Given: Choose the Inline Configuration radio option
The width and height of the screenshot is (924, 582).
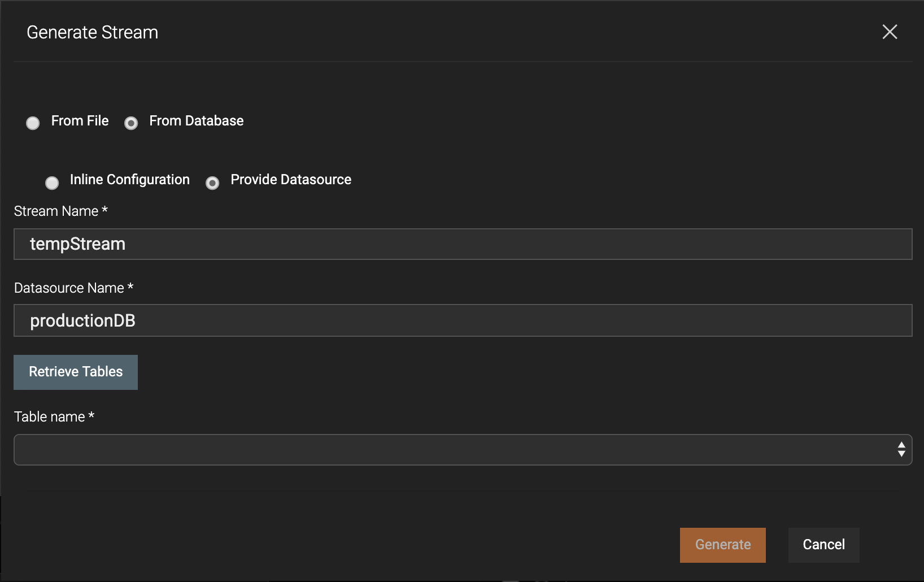Looking at the screenshot, I should pyautogui.click(x=52, y=183).
